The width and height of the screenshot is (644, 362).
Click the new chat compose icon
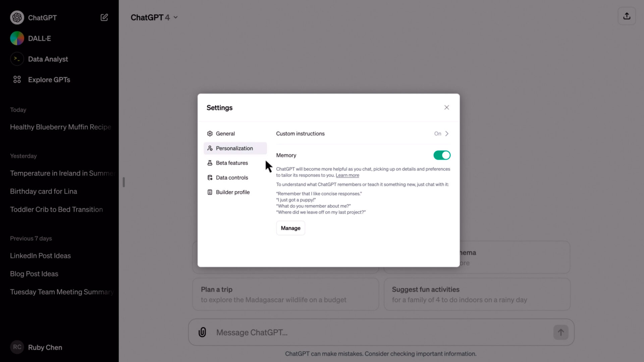point(104,18)
